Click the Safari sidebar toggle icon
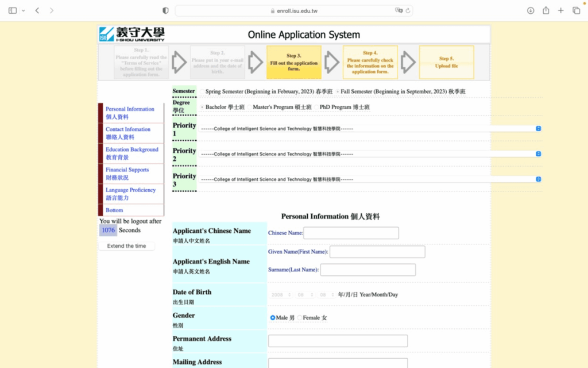 (x=13, y=10)
